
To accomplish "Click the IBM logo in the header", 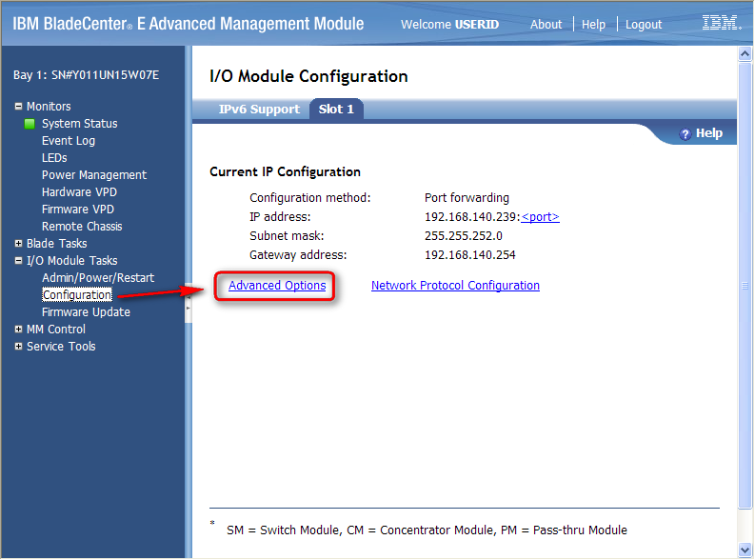I will [722, 23].
